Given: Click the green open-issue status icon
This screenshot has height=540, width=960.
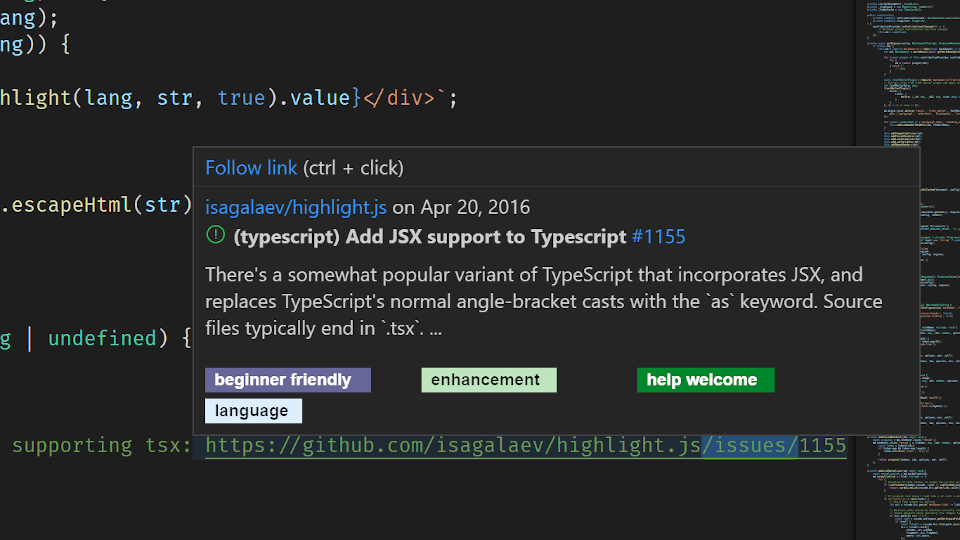Looking at the screenshot, I should tap(216, 234).
